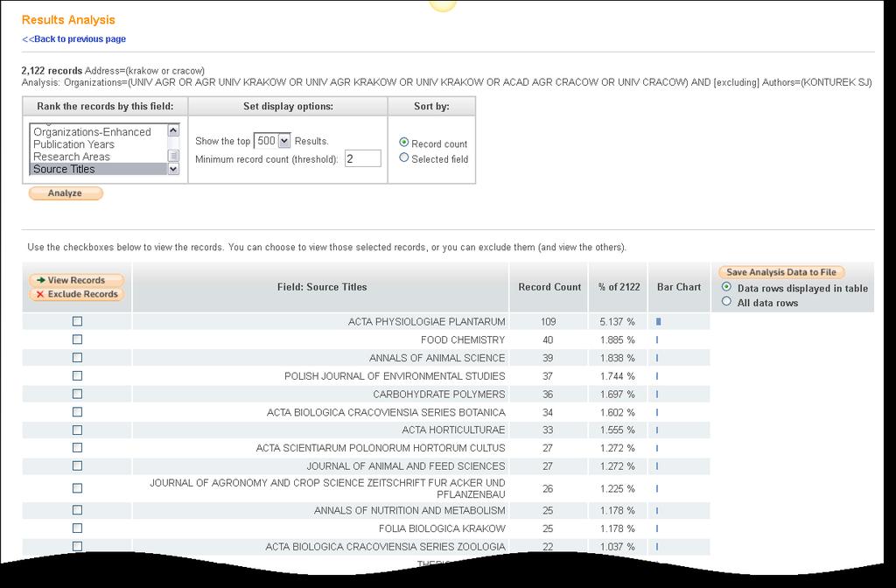Click the CARBOHYDRATE POLYMERS source title
Viewport: 896px width, 588px height.
[x=439, y=395]
